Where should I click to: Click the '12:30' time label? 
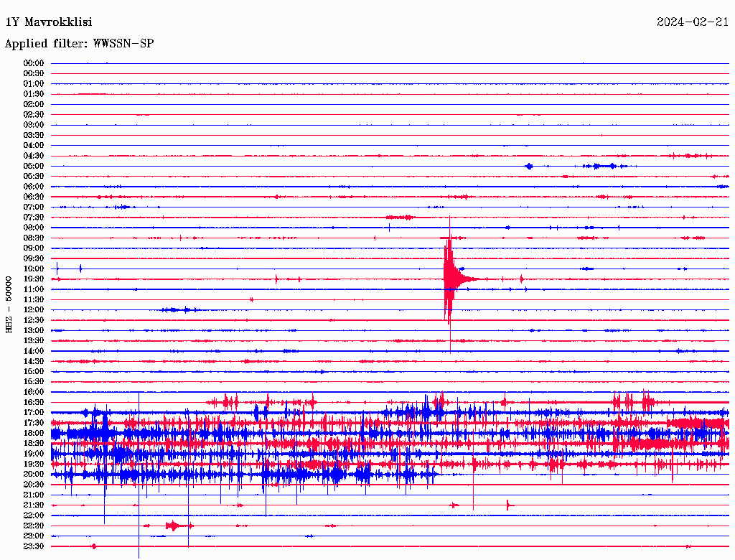[33, 320]
